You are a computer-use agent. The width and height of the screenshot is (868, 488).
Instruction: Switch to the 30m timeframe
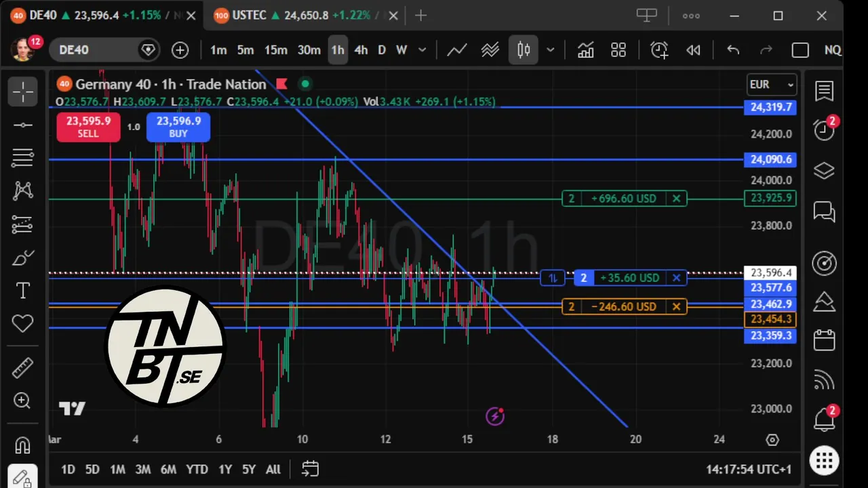click(x=309, y=49)
